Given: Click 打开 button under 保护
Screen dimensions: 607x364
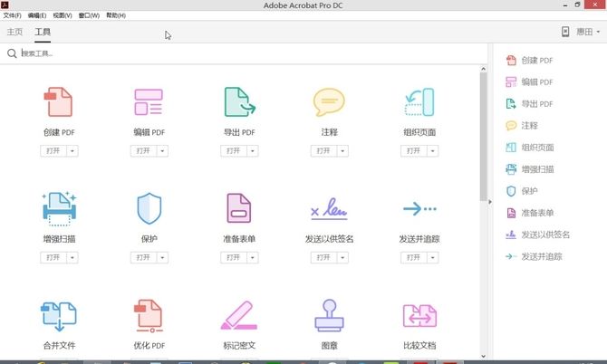Looking at the screenshot, I should [x=144, y=258].
